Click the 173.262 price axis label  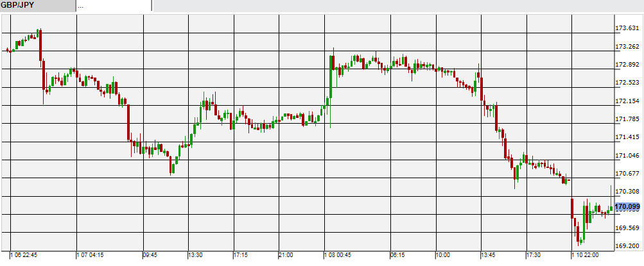pos(627,47)
